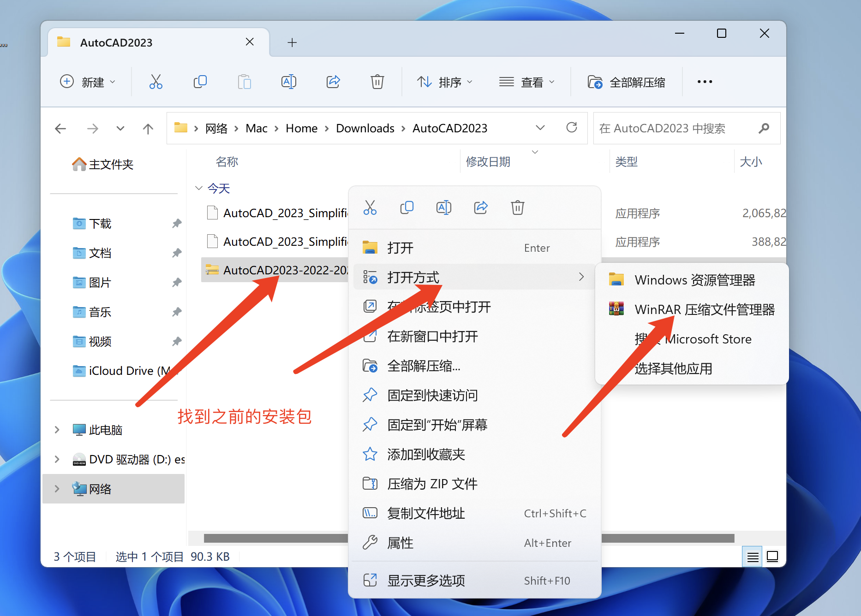The height and width of the screenshot is (616, 861).
Task: Unpin 图片 from quick access
Action: click(x=177, y=283)
